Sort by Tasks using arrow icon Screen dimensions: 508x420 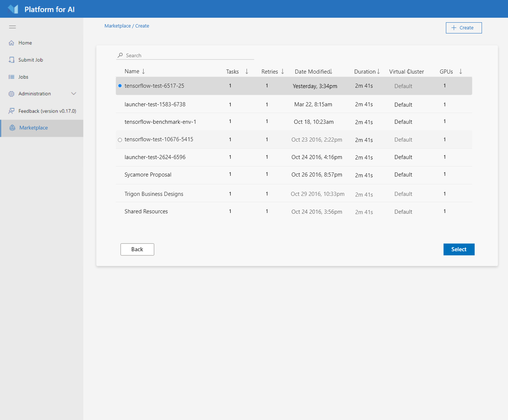[x=247, y=71]
